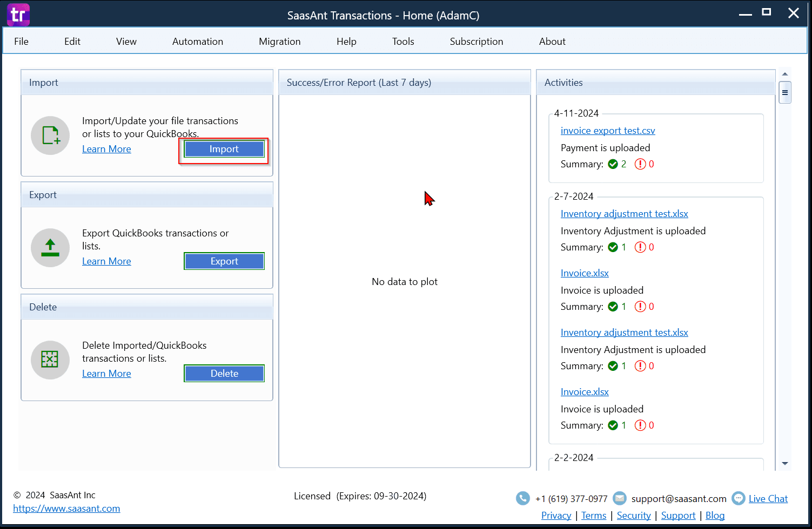This screenshot has height=529, width=812.
Task: Click the Delete spreadsheet icon
Action: [x=50, y=360]
